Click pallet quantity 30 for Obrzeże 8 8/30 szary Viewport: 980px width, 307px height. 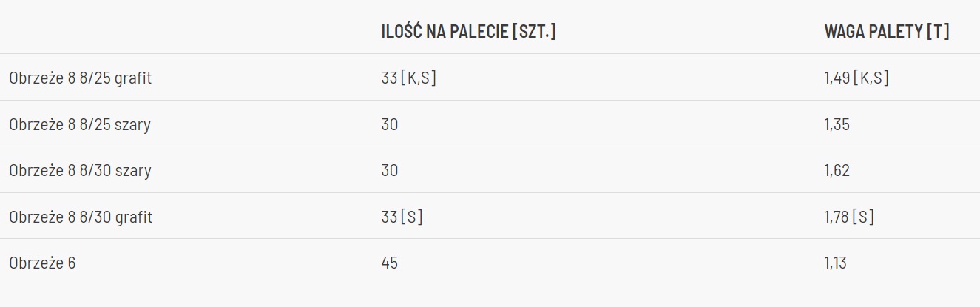click(390, 171)
